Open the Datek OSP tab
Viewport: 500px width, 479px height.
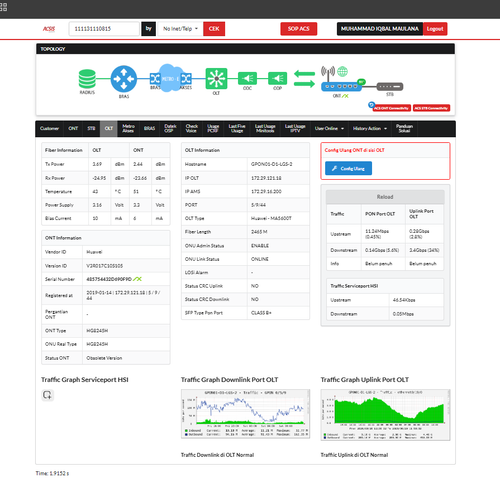pos(170,129)
